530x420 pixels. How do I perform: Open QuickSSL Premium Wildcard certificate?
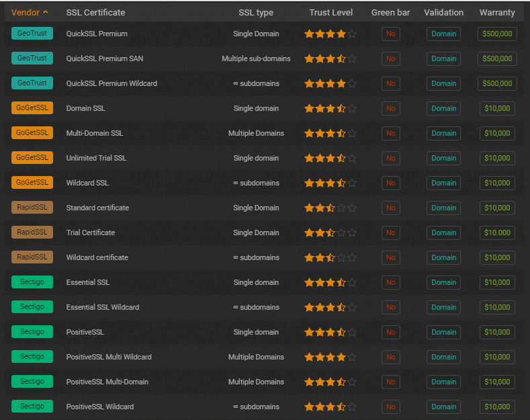pos(112,83)
